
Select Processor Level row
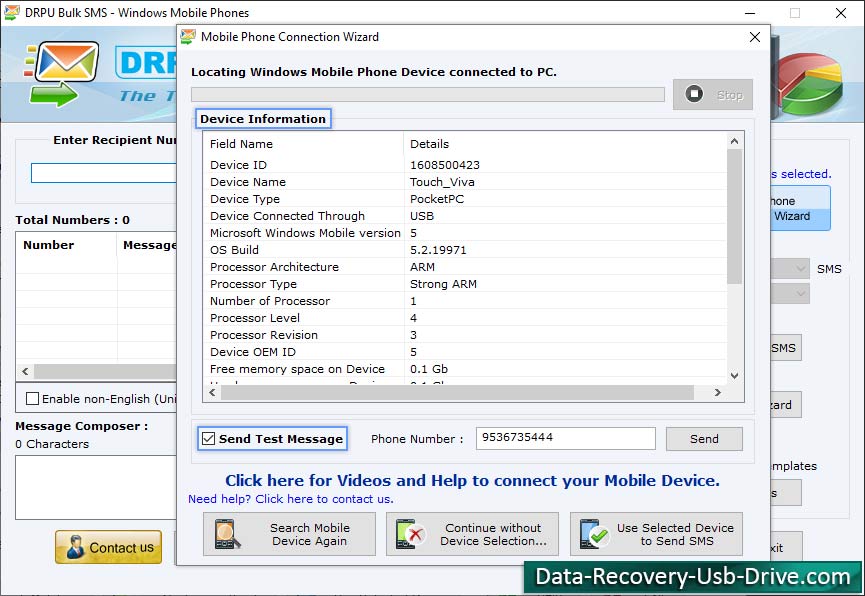pos(465,318)
